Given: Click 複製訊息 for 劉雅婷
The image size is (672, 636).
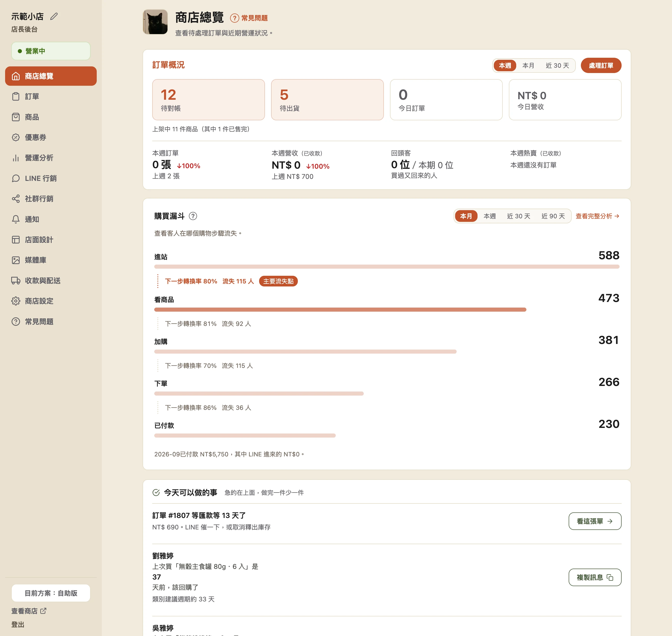Looking at the screenshot, I should pos(595,577).
